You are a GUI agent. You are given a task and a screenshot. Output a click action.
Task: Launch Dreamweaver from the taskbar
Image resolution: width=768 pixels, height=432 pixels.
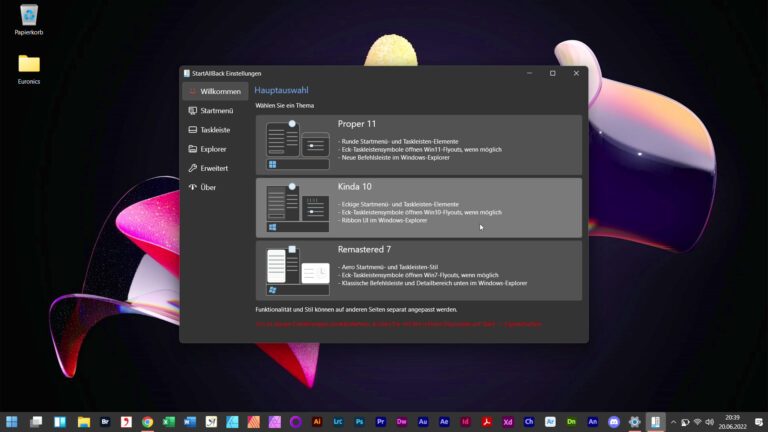[x=402, y=422]
